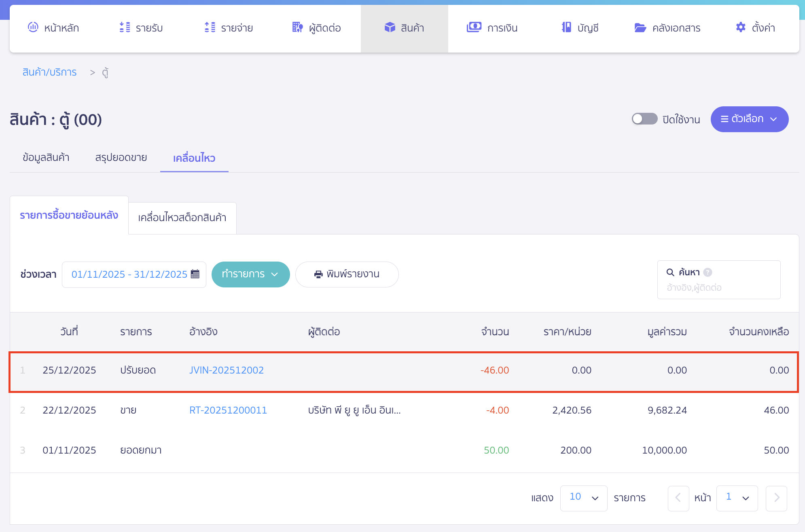Switch to the สรุปยอดขาย tab
805x532 pixels.
[x=121, y=158]
